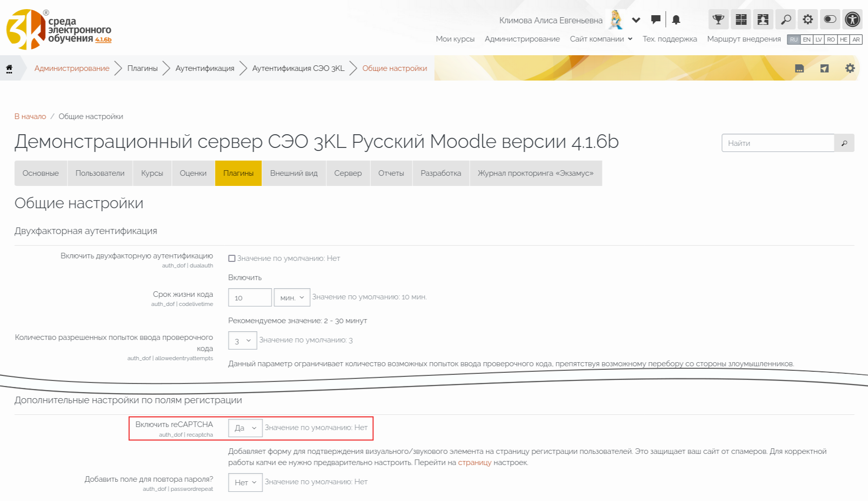Expand the user menu chevron
The image size is (868, 501).
[x=636, y=20]
